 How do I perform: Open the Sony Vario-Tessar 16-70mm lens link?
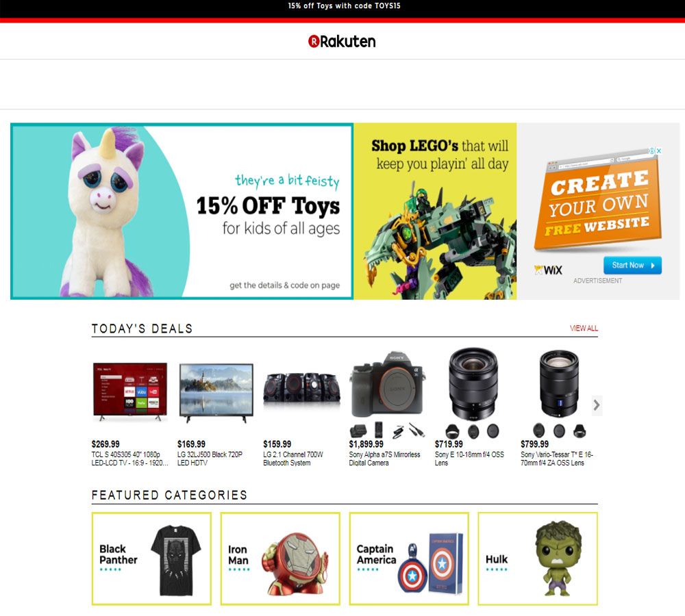[556, 459]
